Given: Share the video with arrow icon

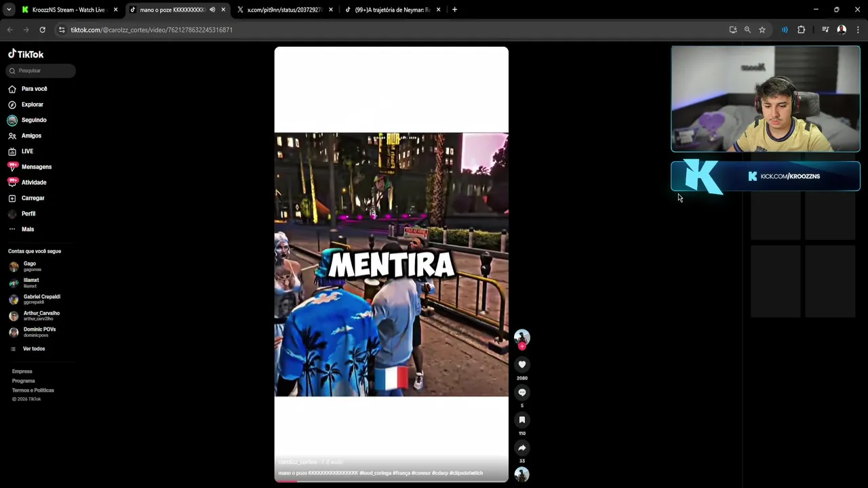Looking at the screenshot, I should pos(521,448).
